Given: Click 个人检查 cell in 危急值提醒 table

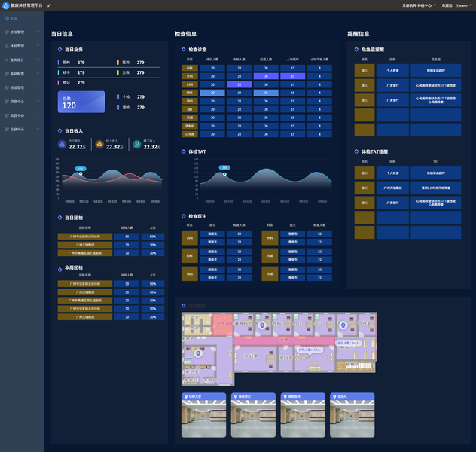Looking at the screenshot, I should [x=392, y=70].
